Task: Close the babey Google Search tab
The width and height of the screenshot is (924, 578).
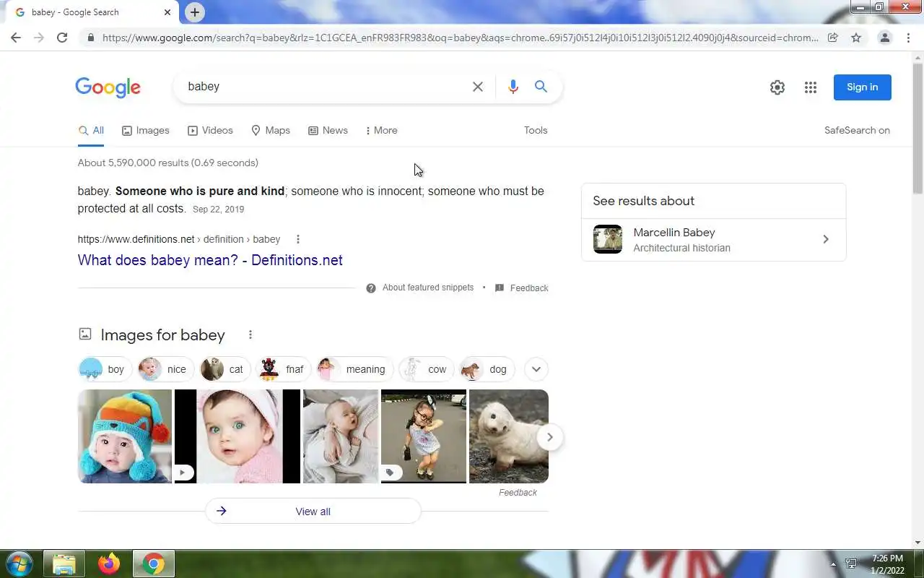Action: [167, 12]
